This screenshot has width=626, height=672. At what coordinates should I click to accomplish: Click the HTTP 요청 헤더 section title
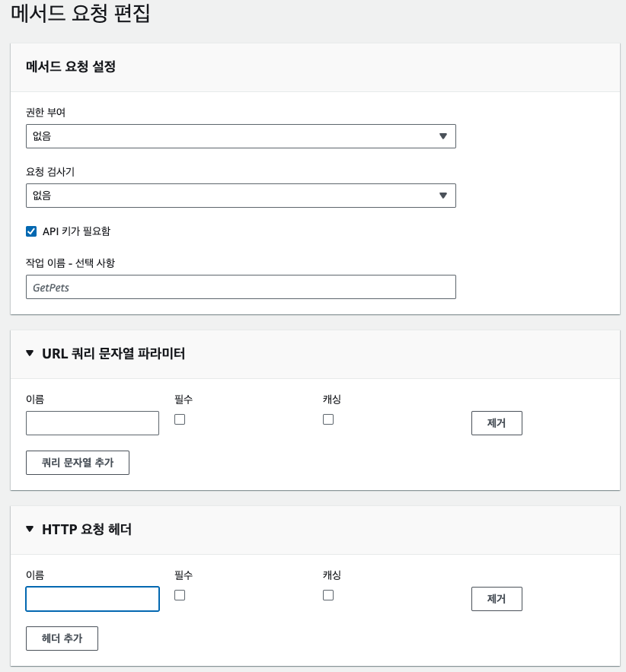(x=87, y=529)
